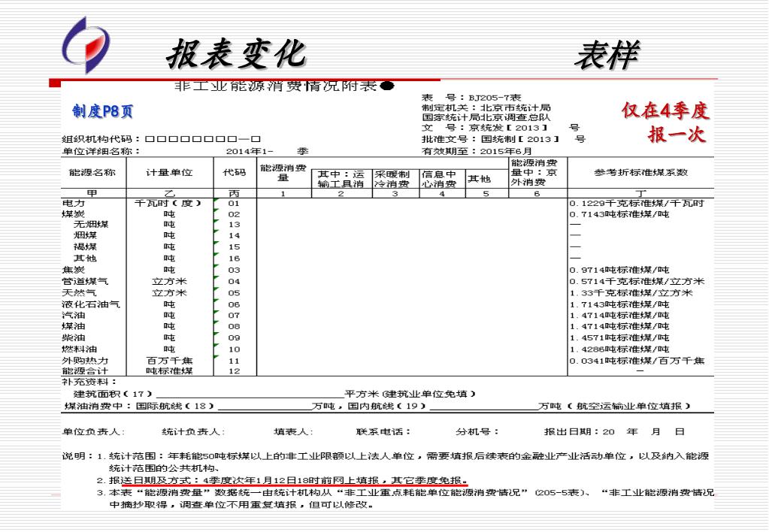This screenshot has width=769, height=532.
Task: Click 联系电话 label
Action: pyautogui.click(x=383, y=432)
